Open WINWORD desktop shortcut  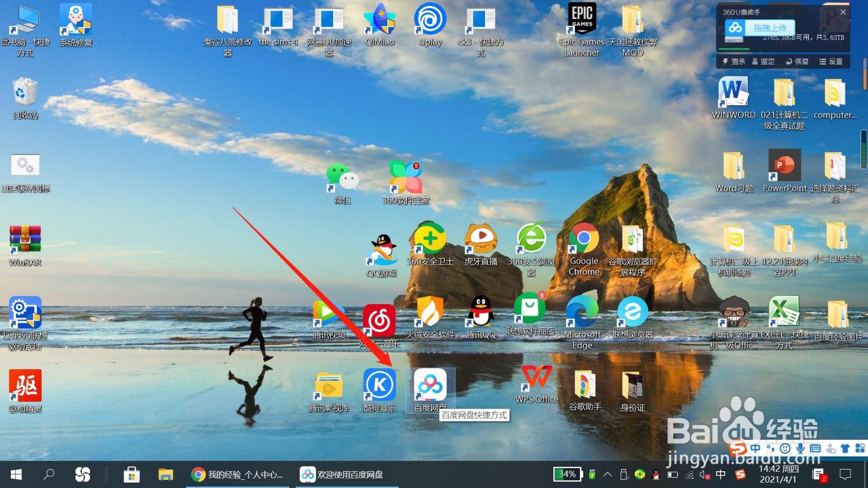point(734,98)
